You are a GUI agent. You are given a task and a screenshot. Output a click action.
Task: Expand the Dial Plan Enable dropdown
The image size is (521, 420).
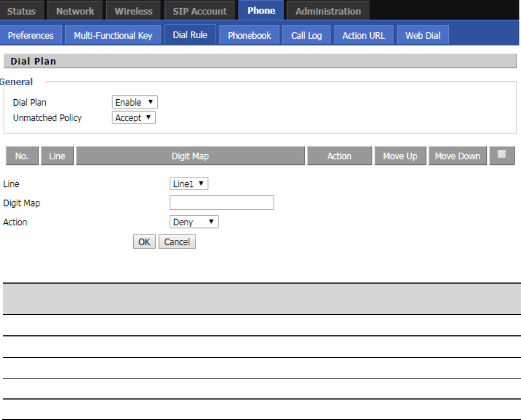tap(135, 102)
